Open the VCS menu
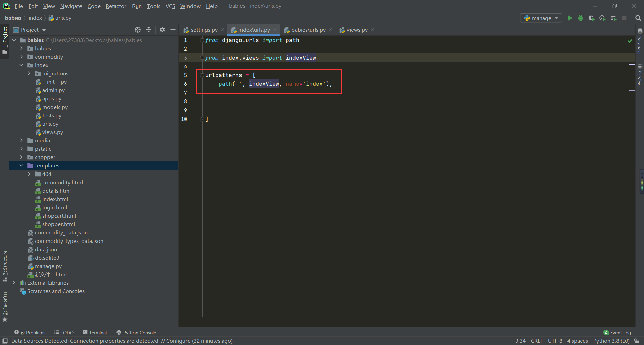Viewport: 644px width, 345px height. click(x=170, y=6)
